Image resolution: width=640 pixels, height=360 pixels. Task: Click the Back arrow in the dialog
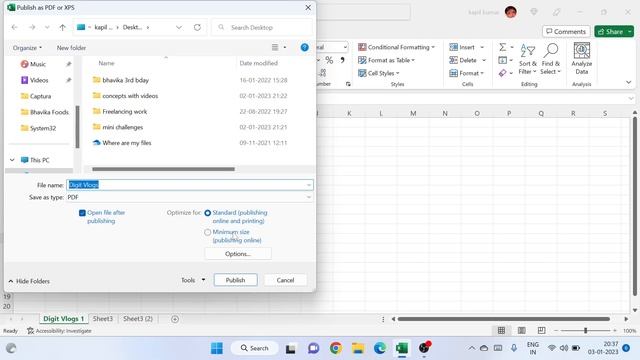[x=15, y=27]
